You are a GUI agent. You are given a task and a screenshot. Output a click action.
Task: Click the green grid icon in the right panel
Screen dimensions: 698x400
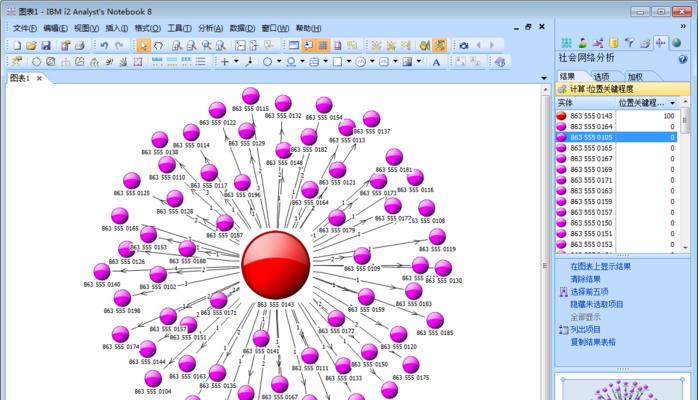(567, 43)
